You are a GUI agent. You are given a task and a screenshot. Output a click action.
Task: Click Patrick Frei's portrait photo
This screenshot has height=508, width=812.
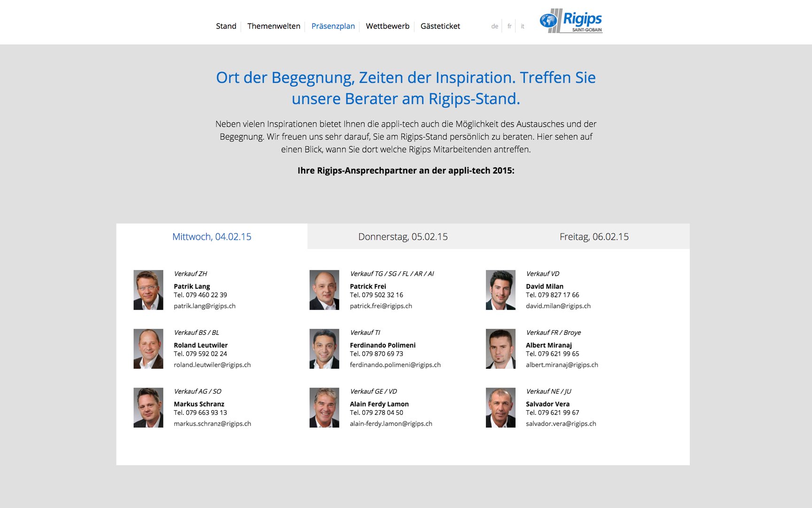tap(324, 290)
